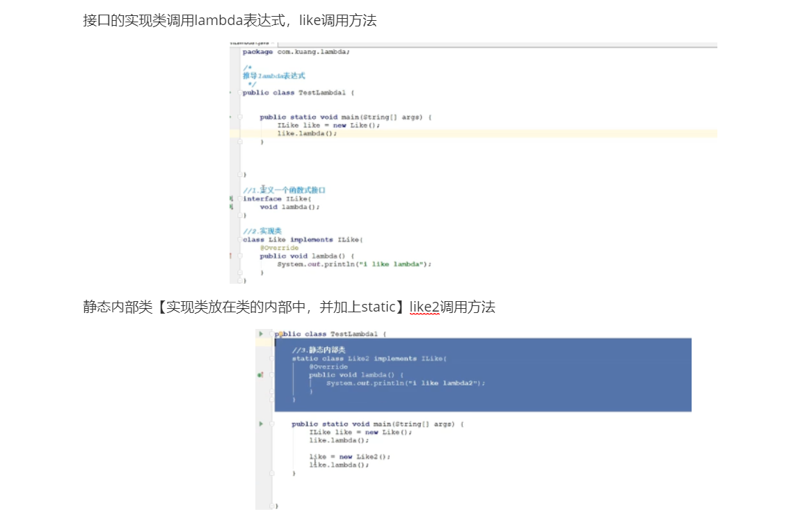812x523 pixels.
Task: Collapse fold marker beside main method in upper screenshot
Action: [x=240, y=117]
